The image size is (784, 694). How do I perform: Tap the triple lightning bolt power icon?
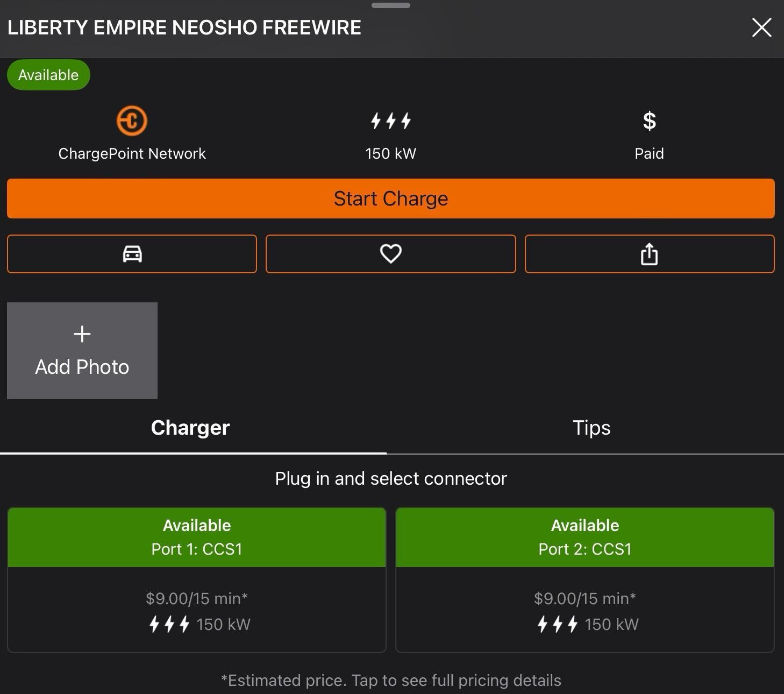(391, 121)
